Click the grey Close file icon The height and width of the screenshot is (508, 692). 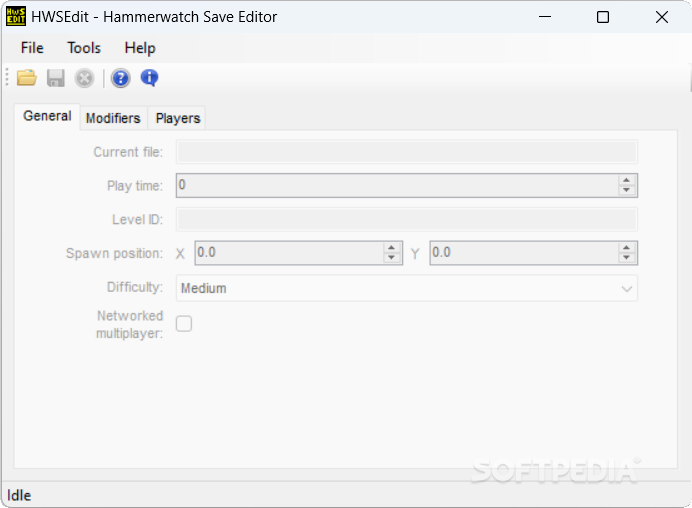pyautogui.click(x=84, y=79)
